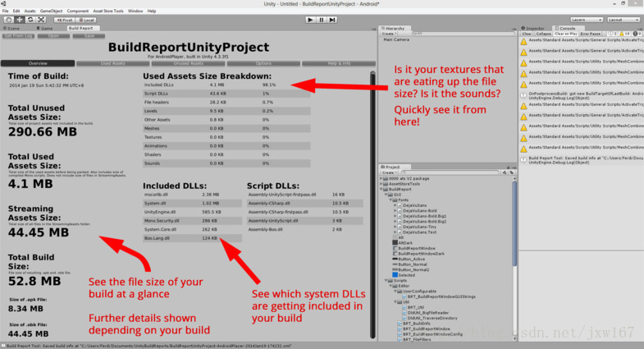Click the Build Report vertical scrollbar

point(372,204)
